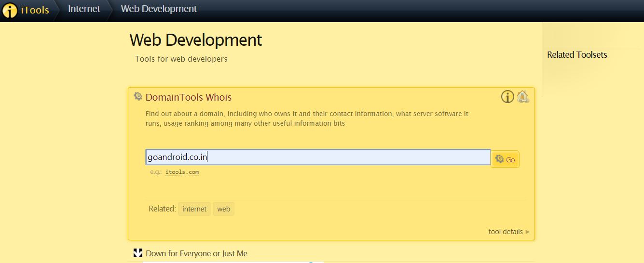
Task: Open the iTools home text link
Action: (x=35, y=10)
